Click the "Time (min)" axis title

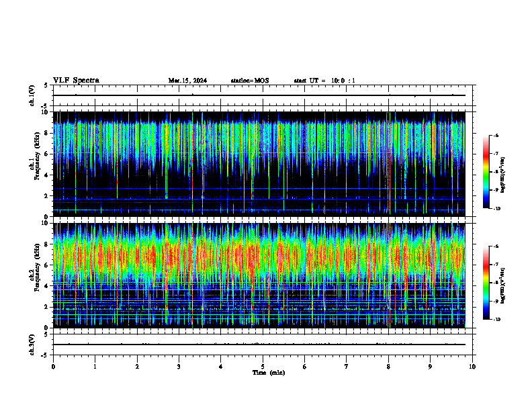(269, 373)
